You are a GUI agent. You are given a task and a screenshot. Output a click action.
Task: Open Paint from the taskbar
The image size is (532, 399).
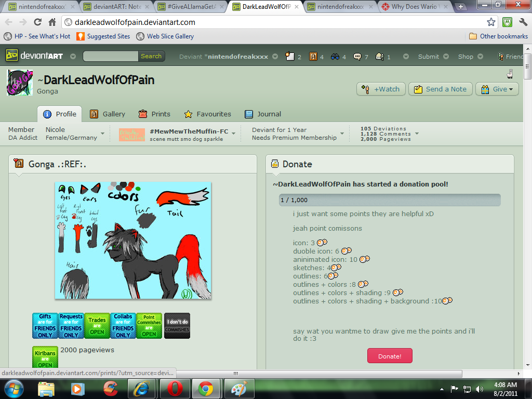[x=240, y=389]
